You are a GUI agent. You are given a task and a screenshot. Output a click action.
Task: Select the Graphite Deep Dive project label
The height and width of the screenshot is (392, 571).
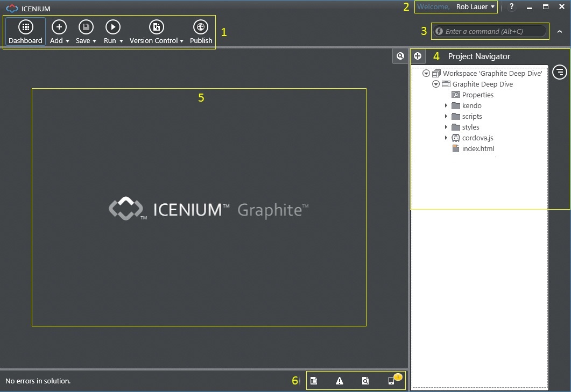tap(483, 84)
